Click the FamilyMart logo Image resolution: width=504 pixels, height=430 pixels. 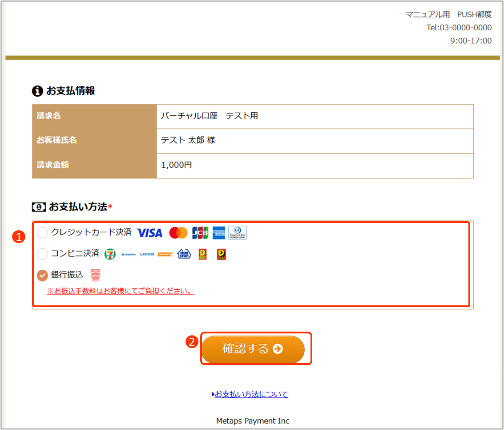(129, 254)
